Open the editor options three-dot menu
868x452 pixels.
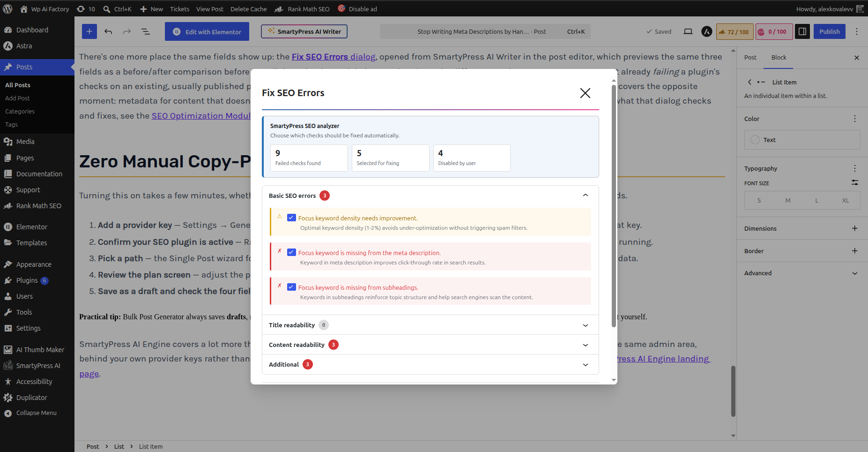tap(857, 31)
